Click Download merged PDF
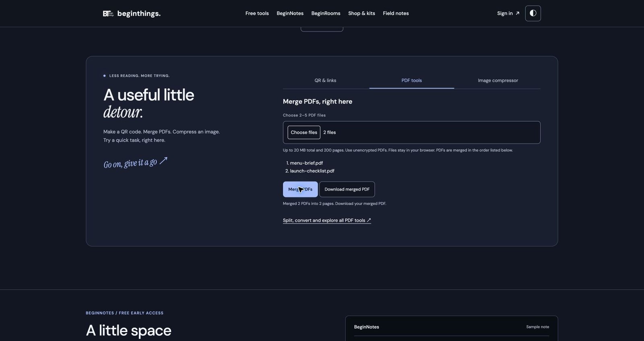Screen dimensions: 644x341 (347, 189)
